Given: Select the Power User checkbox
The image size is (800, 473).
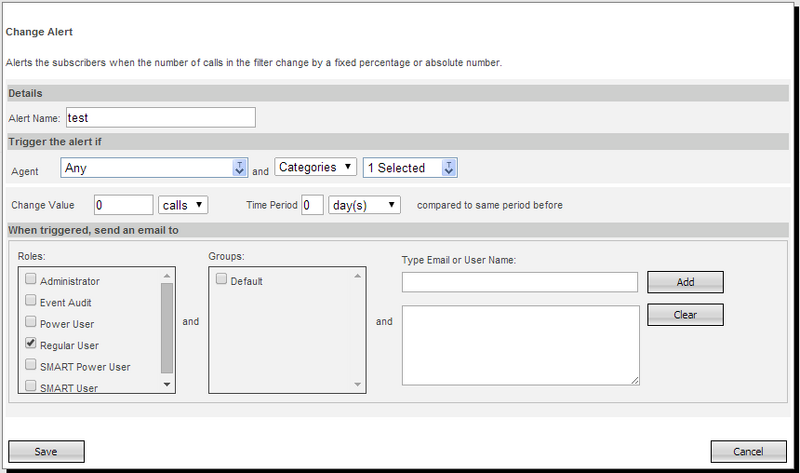Looking at the screenshot, I should [x=31, y=322].
